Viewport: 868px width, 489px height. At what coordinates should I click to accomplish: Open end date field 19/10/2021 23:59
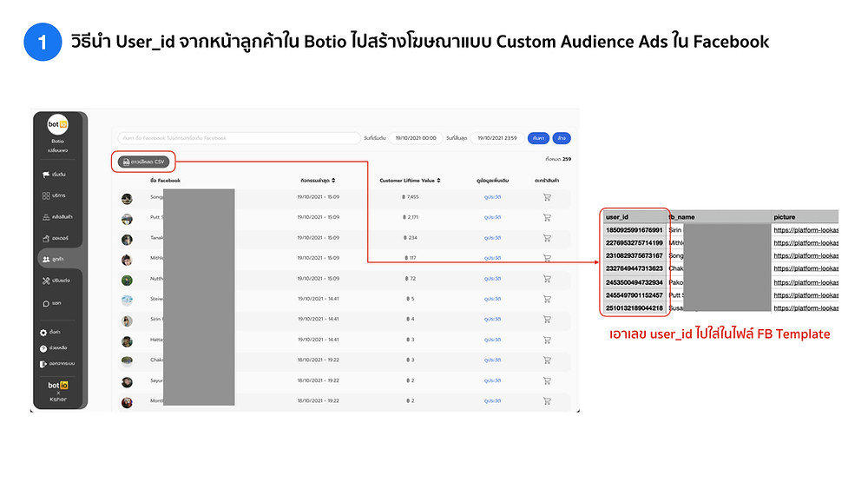[x=496, y=138]
